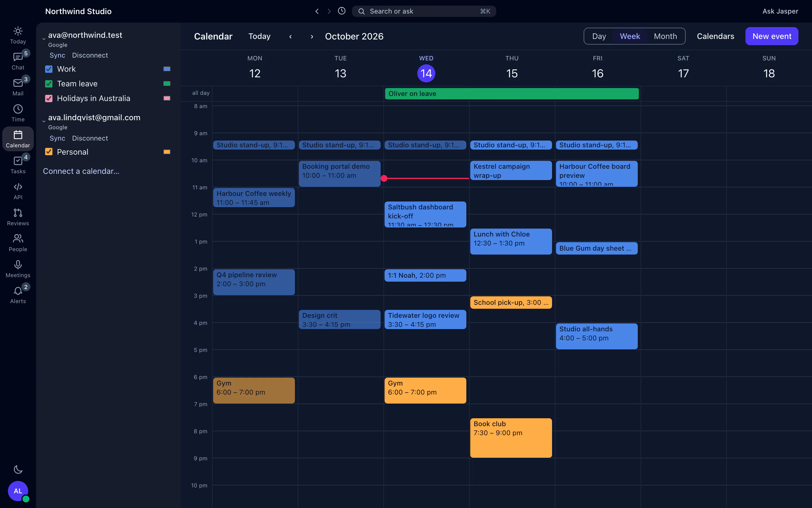This screenshot has height=508, width=812.
Task: Switch to Week view
Action: pos(630,36)
